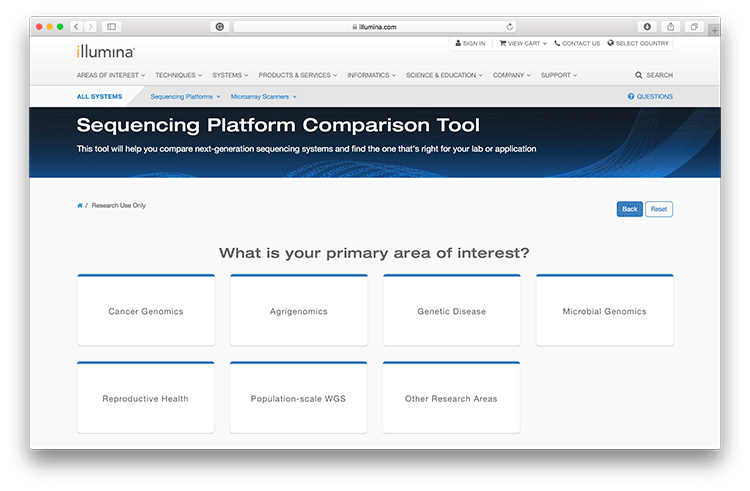Click Contact Us link
Screen dimensions: 750x491
tap(577, 44)
